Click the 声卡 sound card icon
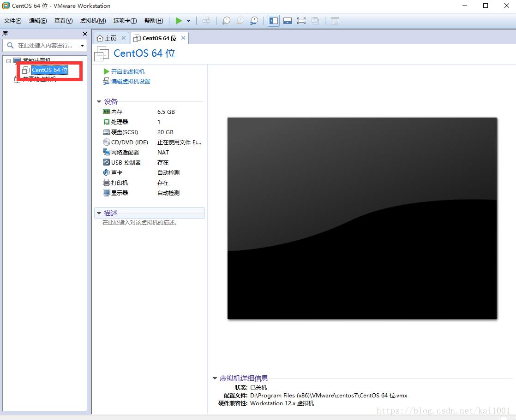The height and width of the screenshot is (420, 516). tap(106, 172)
